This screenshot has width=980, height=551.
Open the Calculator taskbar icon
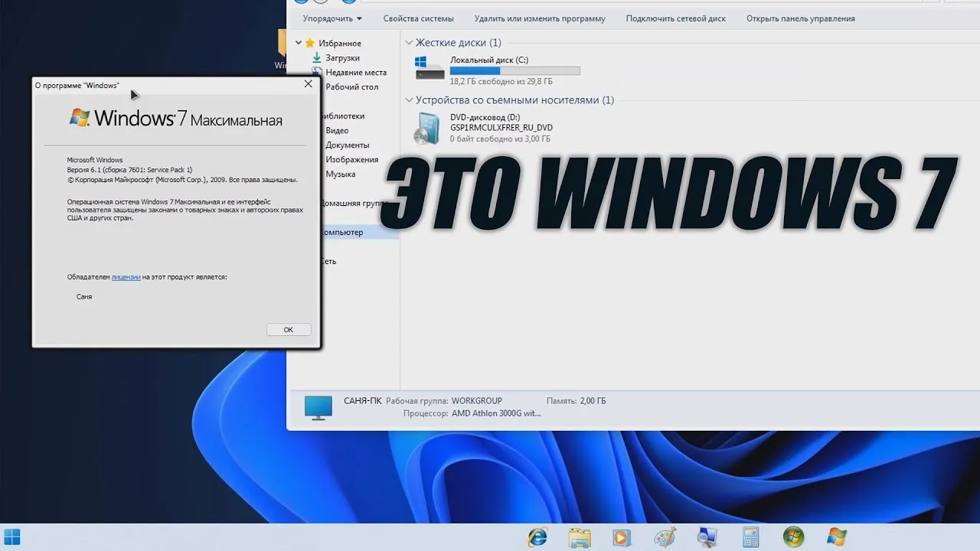click(x=750, y=537)
